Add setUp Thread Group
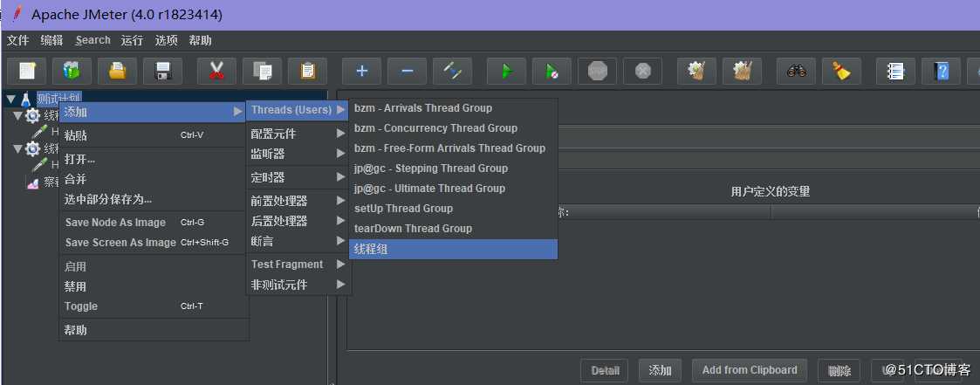This screenshot has height=385, width=980. tap(453, 208)
